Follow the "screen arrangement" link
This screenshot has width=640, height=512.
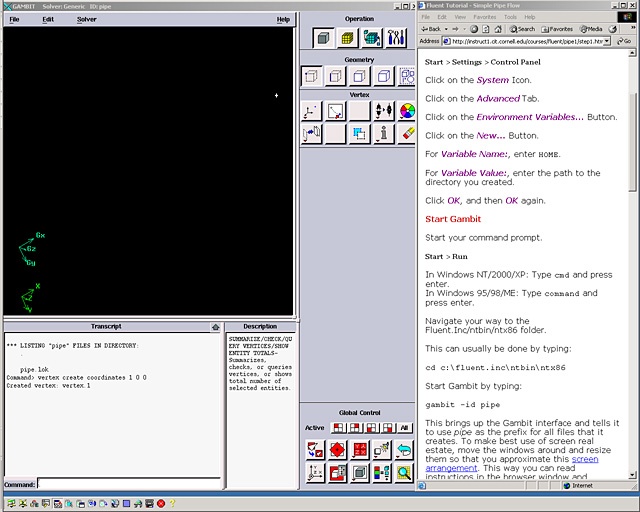pos(512,463)
